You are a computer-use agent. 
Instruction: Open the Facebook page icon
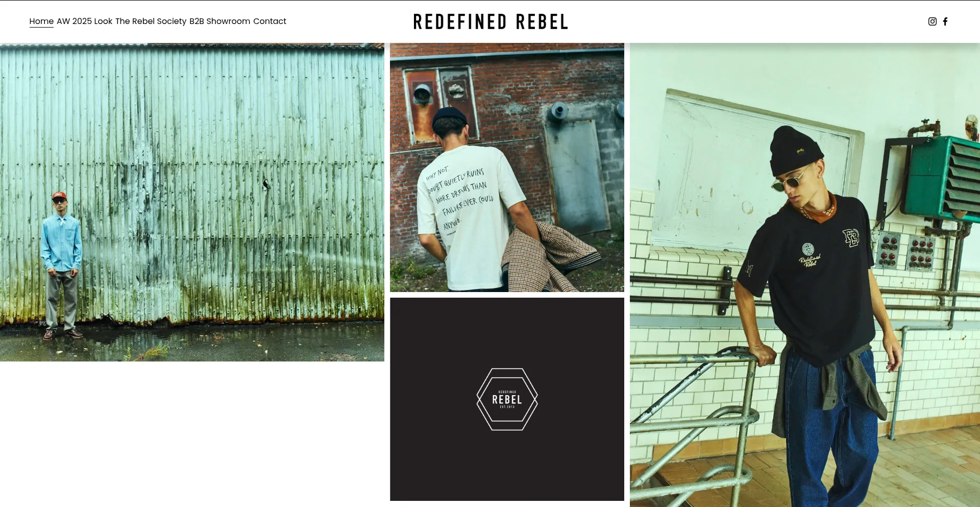(945, 21)
